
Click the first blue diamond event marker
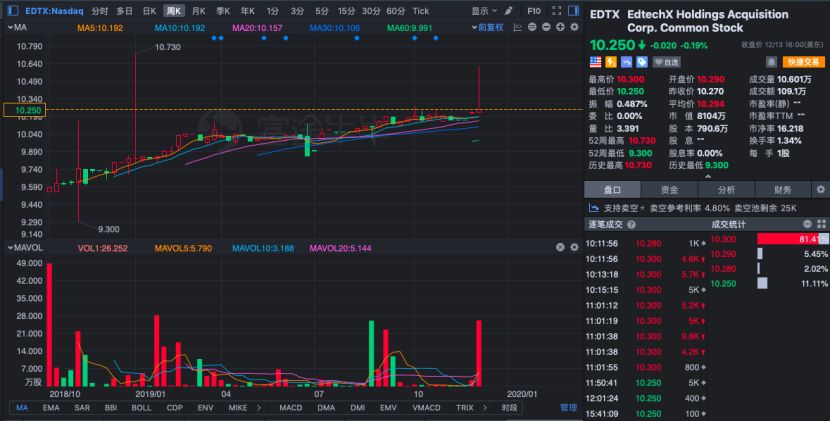point(214,38)
